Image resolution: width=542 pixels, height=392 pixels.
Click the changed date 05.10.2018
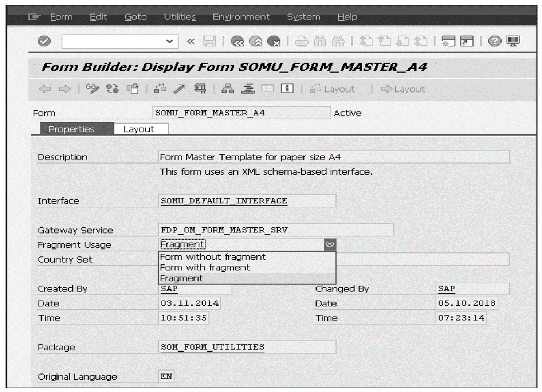pyautogui.click(x=467, y=303)
